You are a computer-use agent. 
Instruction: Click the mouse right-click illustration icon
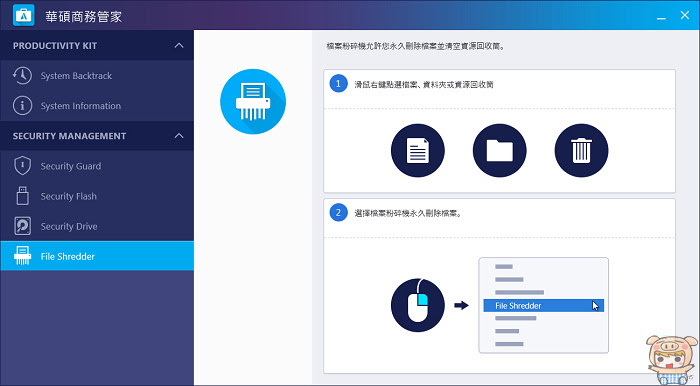coord(417,305)
